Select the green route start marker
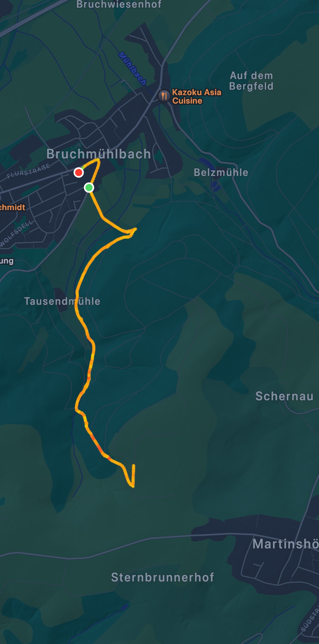This screenshot has width=319, height=644. pyautogui.click(x=89, y=188)
